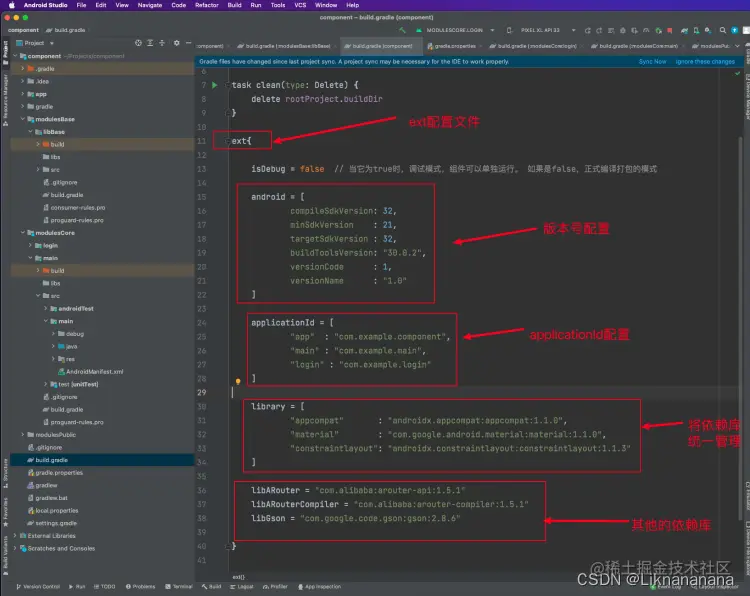This screenshot has width=750, height=596.
Task: Click the red Stop icon in toolbar
Action: (670, 30)
